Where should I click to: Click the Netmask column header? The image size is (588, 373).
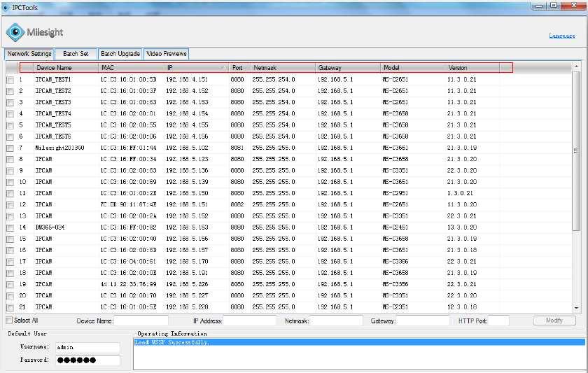283,68
